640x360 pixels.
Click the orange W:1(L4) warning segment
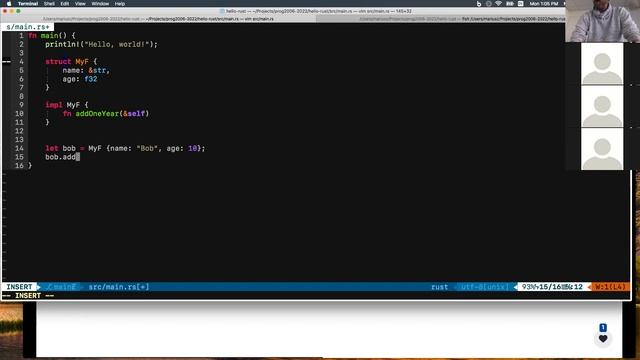coord(610,287)
